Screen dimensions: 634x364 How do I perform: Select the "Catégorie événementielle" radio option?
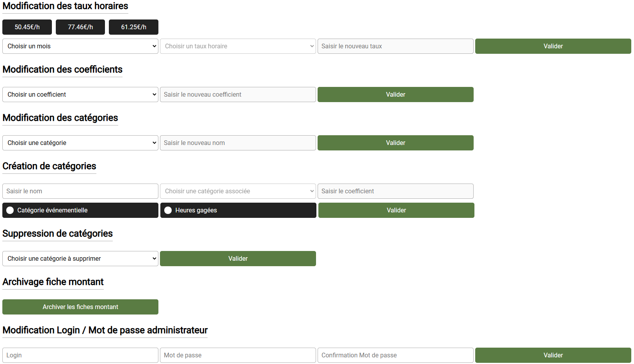(10, 210)
